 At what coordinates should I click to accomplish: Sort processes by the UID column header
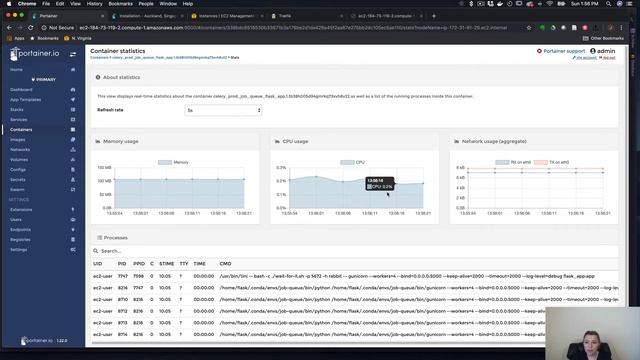point(98,264)
